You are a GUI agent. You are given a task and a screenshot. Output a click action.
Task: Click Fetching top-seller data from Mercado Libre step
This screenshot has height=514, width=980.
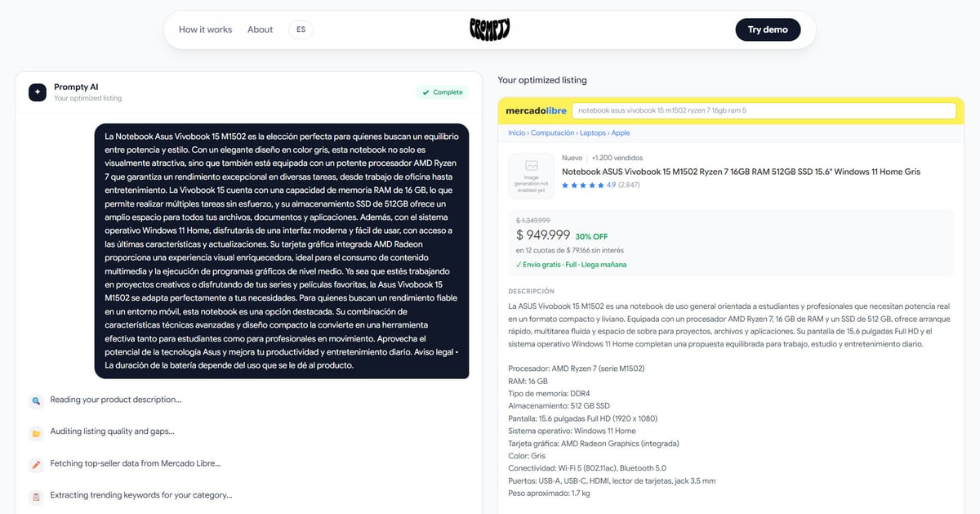click(x=136, y=463)
